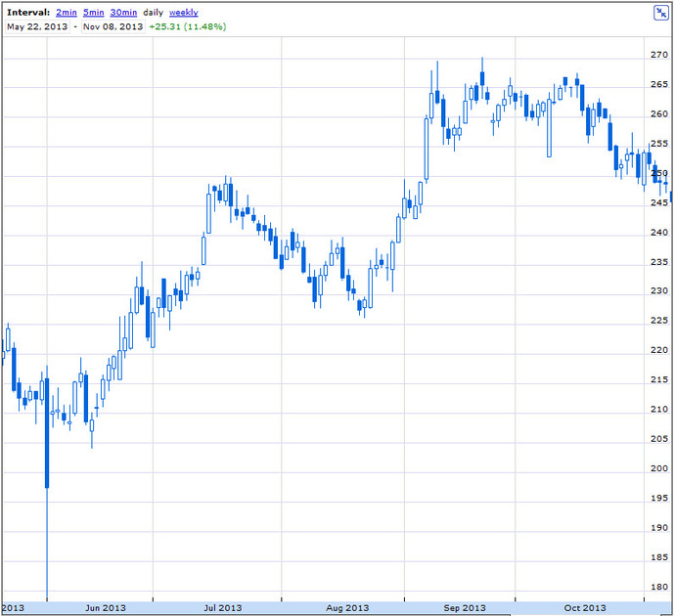
Task: Click the May 22, 2013 start date field
Action: point(37,26)
